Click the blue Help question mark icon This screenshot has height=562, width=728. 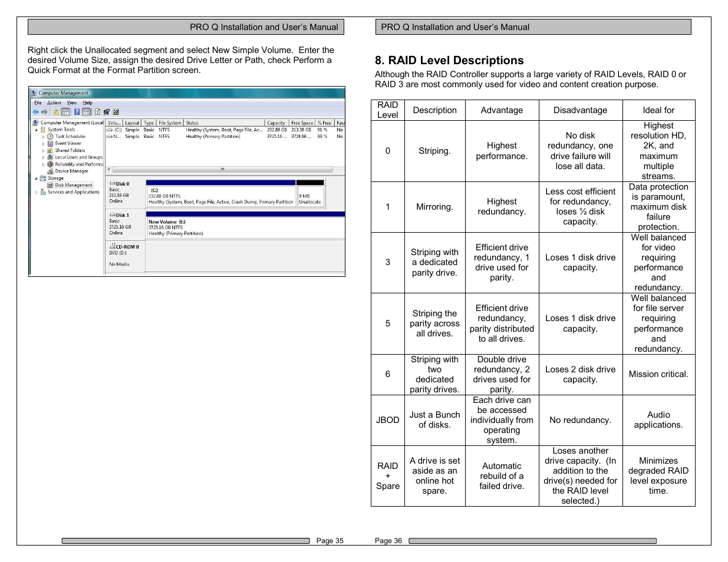(77, 112)
